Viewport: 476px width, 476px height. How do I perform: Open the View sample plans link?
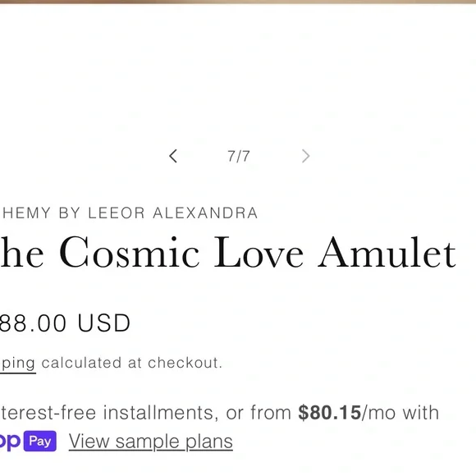(x=151, y=442)
